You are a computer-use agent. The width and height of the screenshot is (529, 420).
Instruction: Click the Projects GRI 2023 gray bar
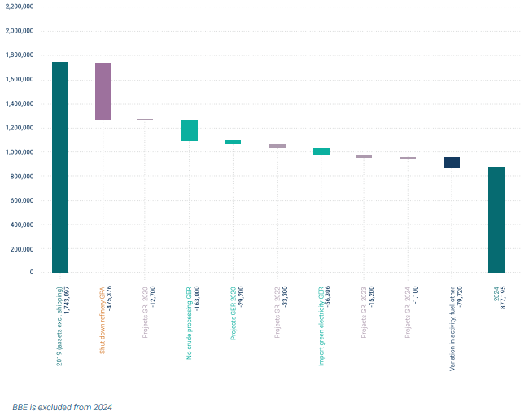point(364,156)
